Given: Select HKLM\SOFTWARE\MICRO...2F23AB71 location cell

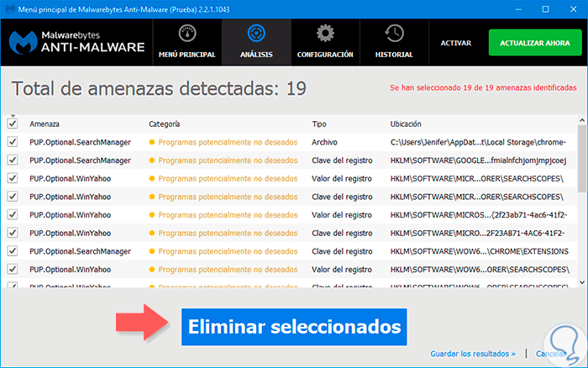Looking at the screenshot, I should click(x=477, y=234).
